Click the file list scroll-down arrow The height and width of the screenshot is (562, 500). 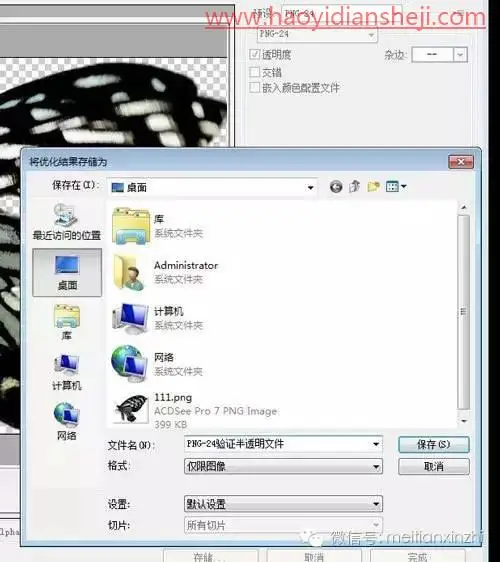coord(464,421)
